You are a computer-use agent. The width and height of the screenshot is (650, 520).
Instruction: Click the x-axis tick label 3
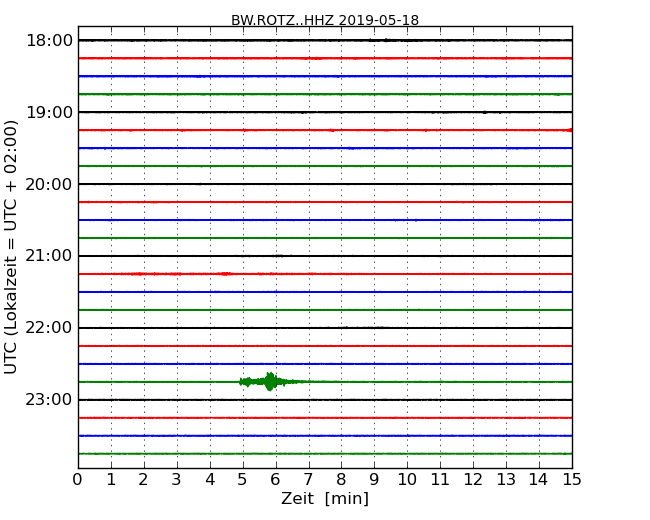pyautogui.click(x=177, y=480)
